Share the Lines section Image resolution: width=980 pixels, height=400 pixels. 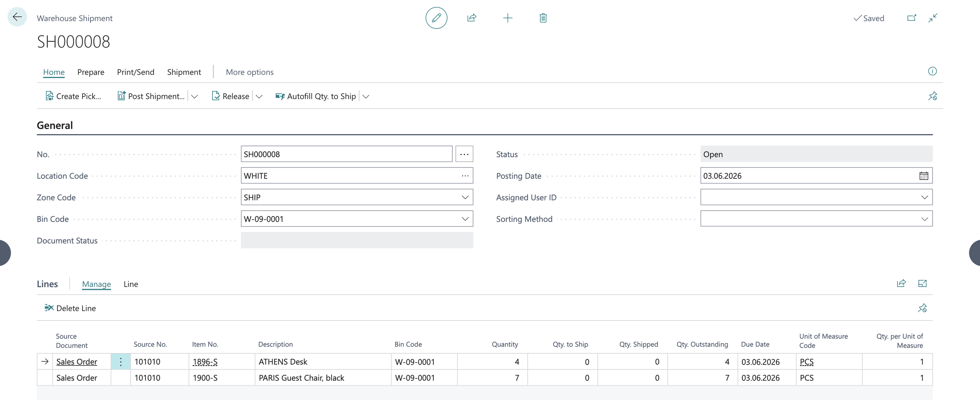coord(901,284)
